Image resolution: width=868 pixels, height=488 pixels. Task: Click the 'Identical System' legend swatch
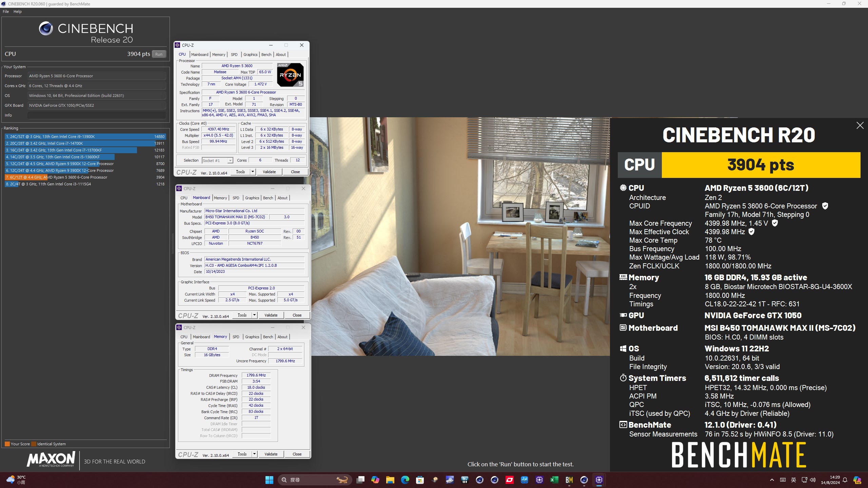(34, 444)
